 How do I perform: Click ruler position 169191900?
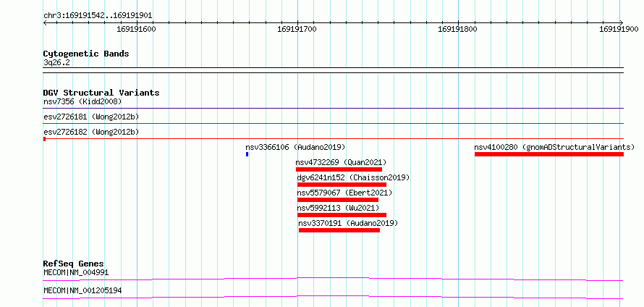click(x=619, y=29)
